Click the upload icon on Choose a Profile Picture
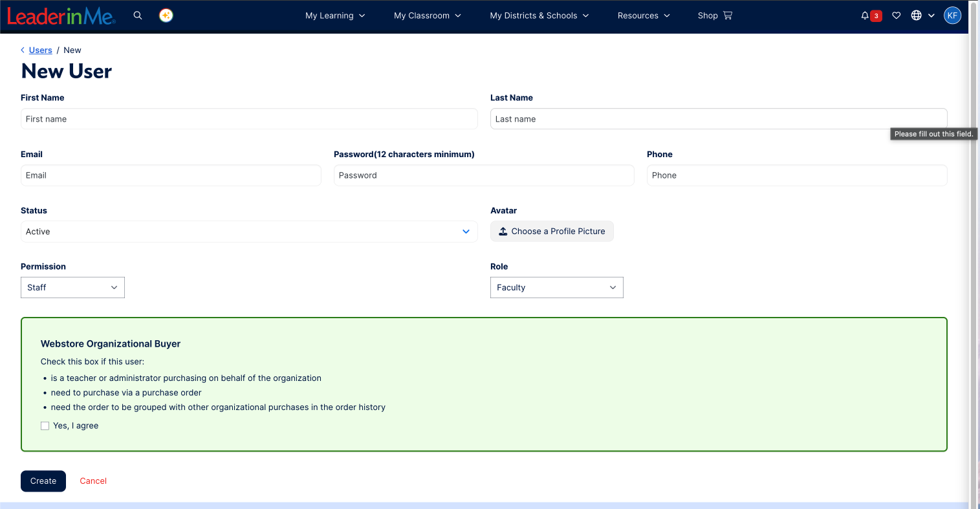 tap(503, 231)
